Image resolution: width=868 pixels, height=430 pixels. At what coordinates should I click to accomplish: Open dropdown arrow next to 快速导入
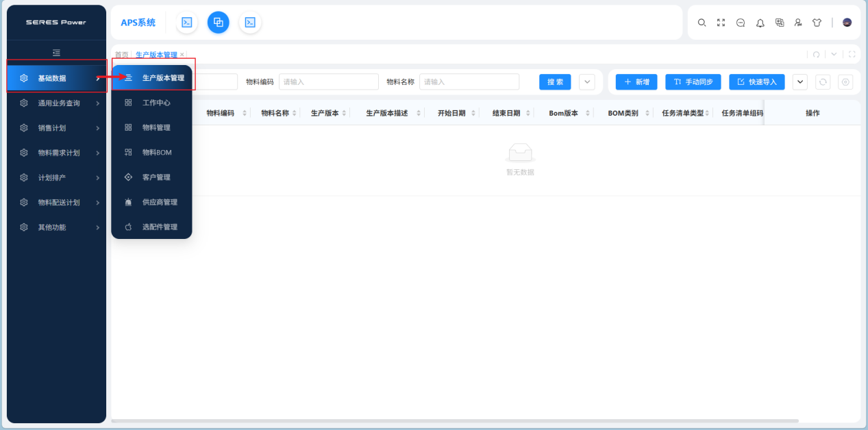click(800, 82)
